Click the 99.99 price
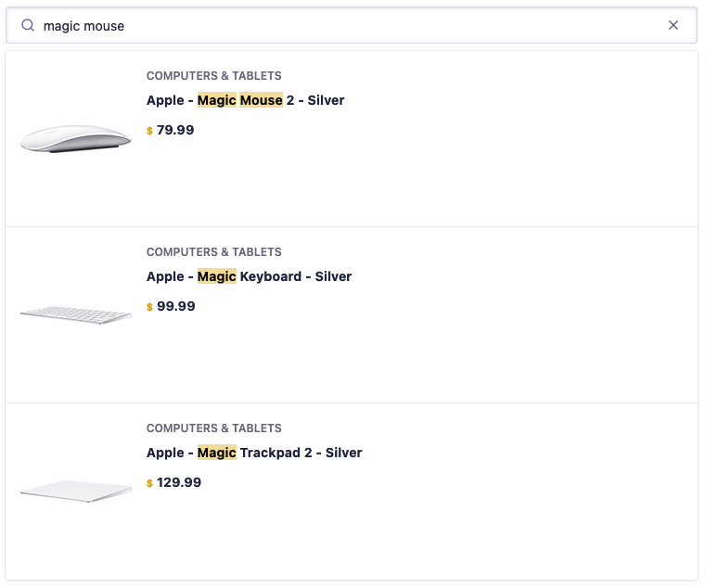This screenshot has height=588, width=705. coord(175,306)
